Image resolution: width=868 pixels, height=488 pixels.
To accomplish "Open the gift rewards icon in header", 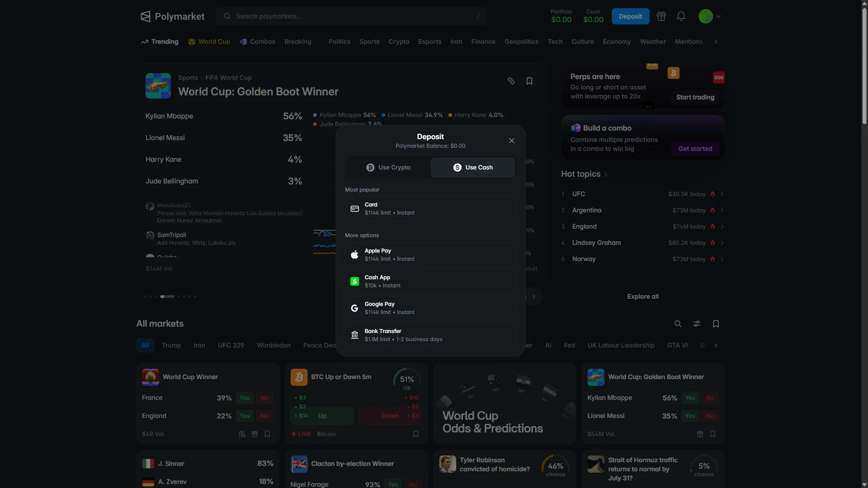I will (x=661, y=16).
